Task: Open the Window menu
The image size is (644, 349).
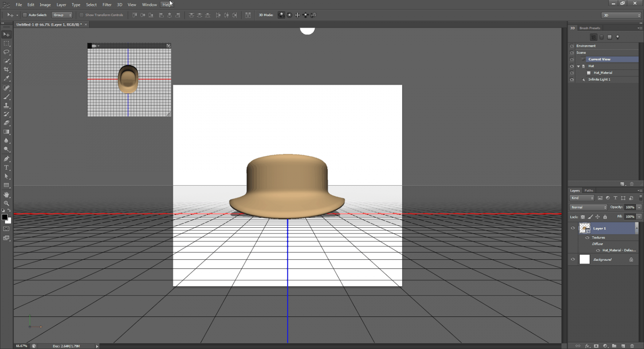Action: 149,5
